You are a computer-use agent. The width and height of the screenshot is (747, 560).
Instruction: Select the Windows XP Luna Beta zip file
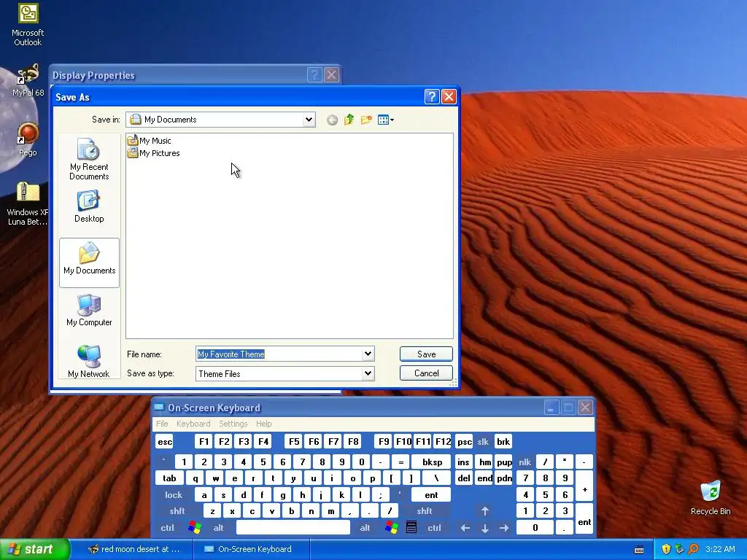(28, 203)
